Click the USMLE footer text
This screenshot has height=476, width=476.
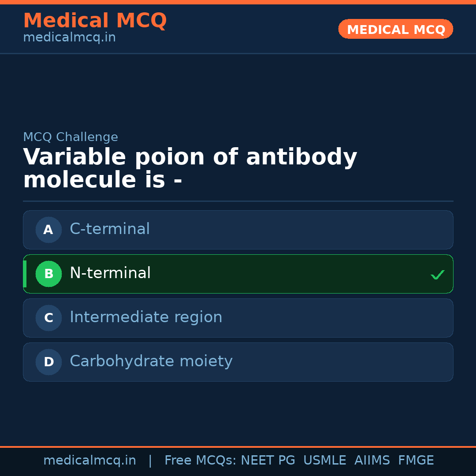(x=324, y=461)
